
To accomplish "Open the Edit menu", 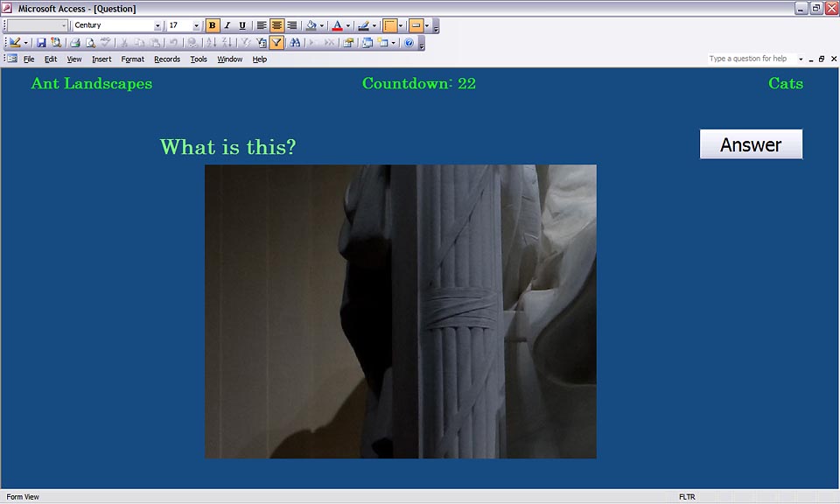I will point(51,59).
